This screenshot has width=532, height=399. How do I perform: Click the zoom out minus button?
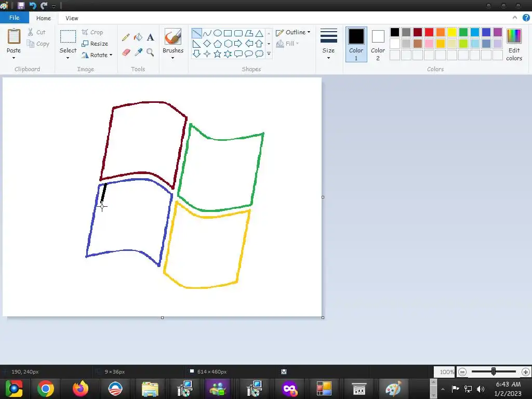pos(462,372)
